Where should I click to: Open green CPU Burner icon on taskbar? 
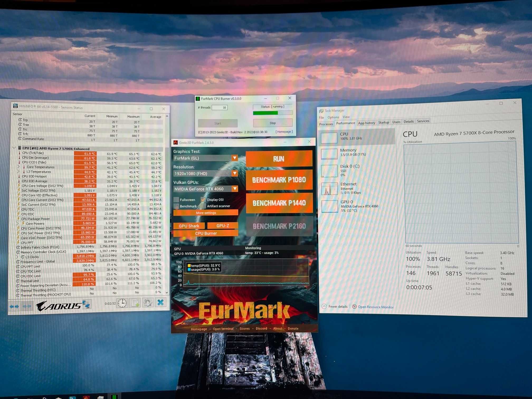coord(114,397)
